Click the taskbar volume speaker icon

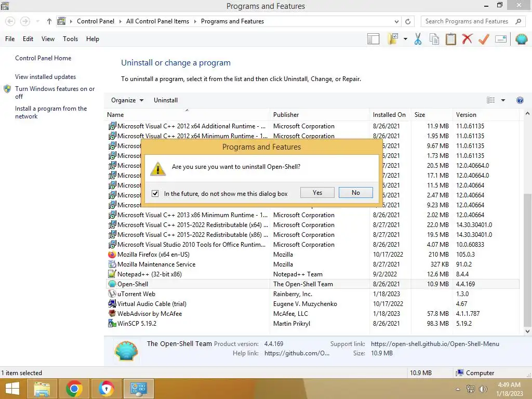pos(483,389)
